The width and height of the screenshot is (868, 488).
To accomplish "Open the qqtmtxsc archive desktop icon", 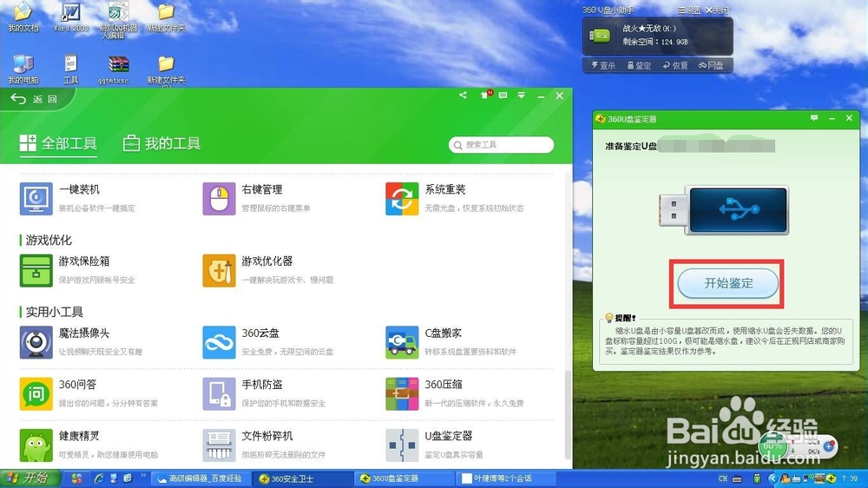I will tap(118, 69).
